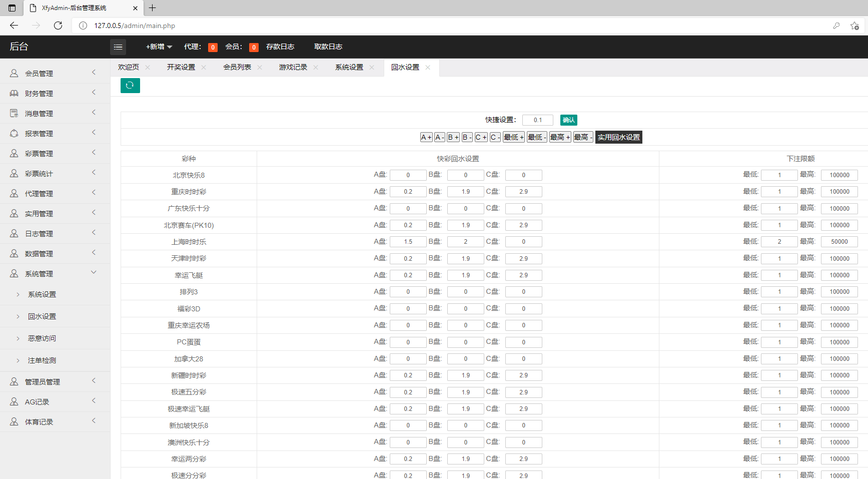Click the 最高 + button
The image size is (868, 479).
[560, 137]
